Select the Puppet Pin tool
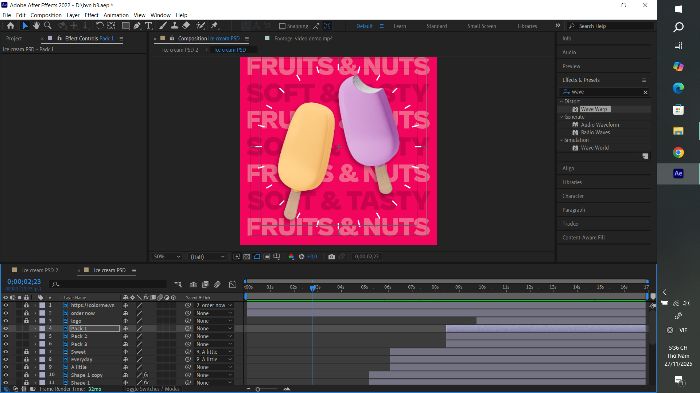 click(214, 26)
